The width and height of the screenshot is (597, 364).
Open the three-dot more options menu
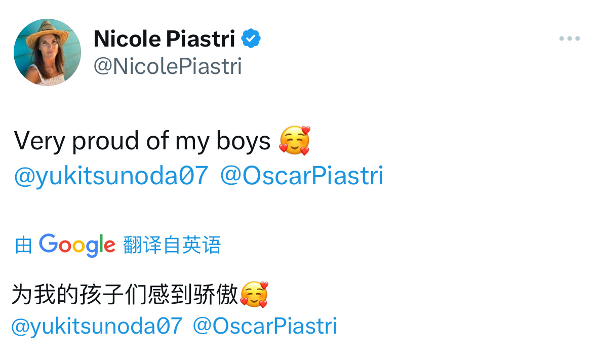[569, 38]
